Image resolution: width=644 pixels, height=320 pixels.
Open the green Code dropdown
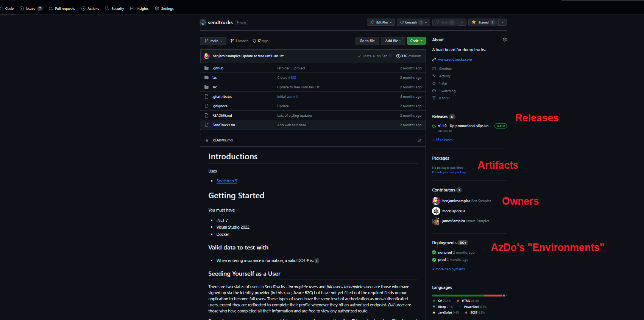(416, 41)
